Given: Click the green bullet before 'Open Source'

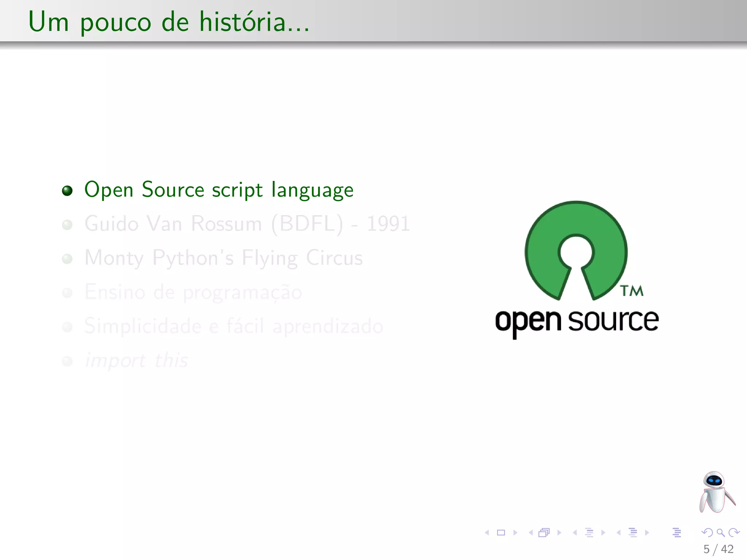Looking at the screenshot, I should [x=67, y=191].
